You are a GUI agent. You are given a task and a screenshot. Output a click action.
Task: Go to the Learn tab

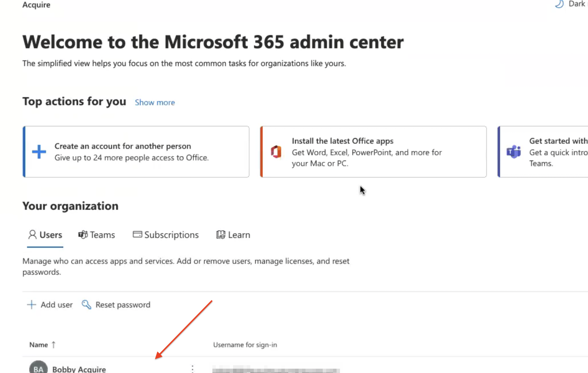point(233,235)
